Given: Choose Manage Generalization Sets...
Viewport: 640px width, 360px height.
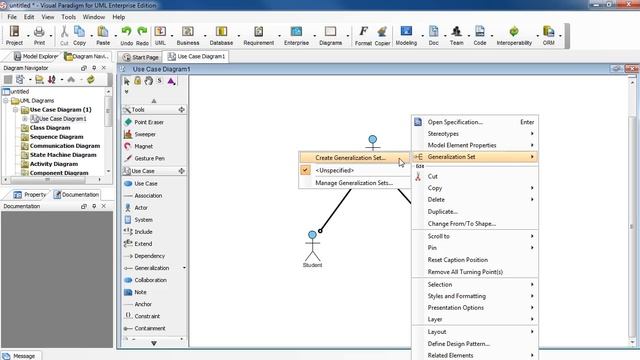Looking at the screenshot, I should 354,183.
